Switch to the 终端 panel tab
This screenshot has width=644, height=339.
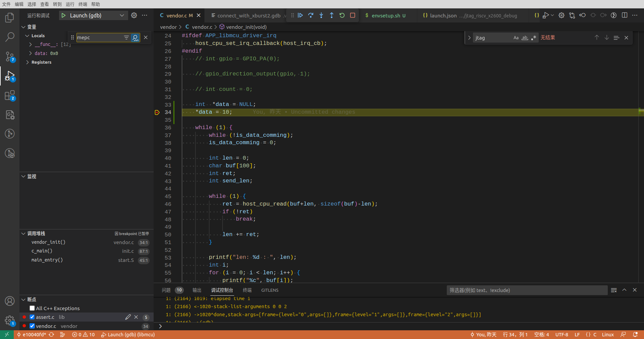pyautogui.click(x=247, y=290)
